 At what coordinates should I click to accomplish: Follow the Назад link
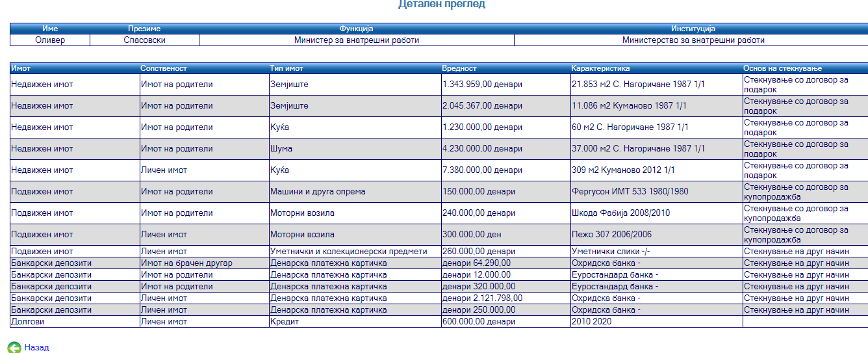(36, 348)
